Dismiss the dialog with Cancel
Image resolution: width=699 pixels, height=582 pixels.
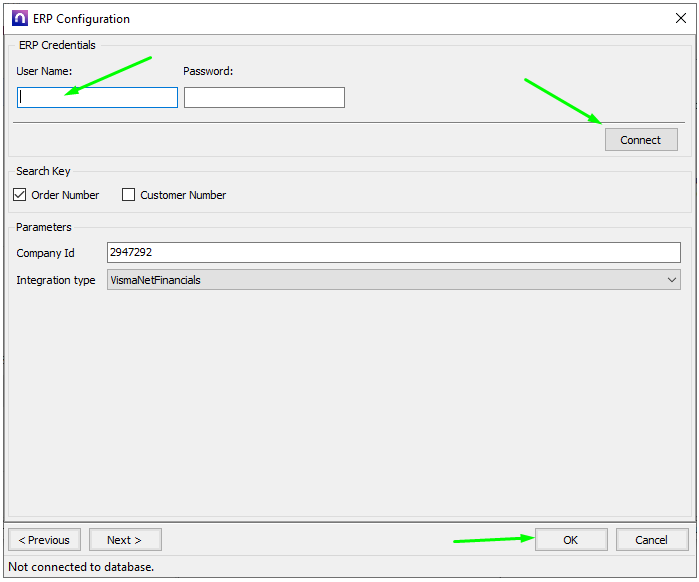tap(651, 540)
